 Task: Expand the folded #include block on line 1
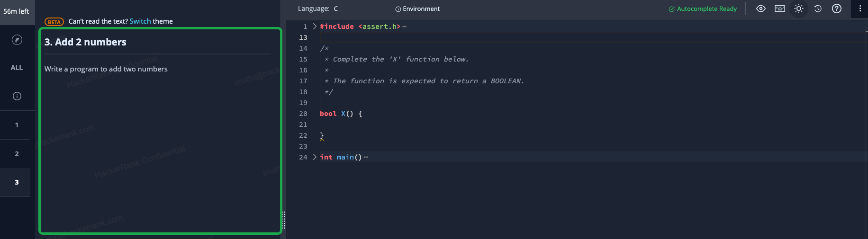315,27
